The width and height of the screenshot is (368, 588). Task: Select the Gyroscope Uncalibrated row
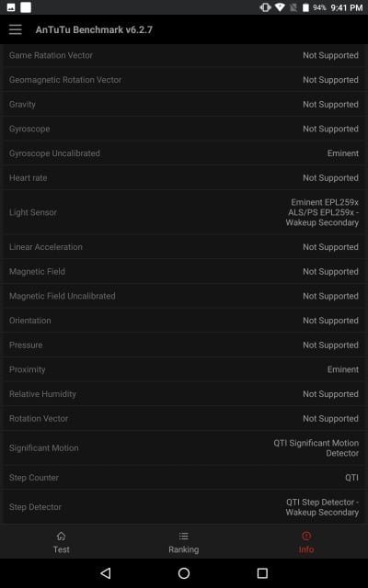coord(184,153)
